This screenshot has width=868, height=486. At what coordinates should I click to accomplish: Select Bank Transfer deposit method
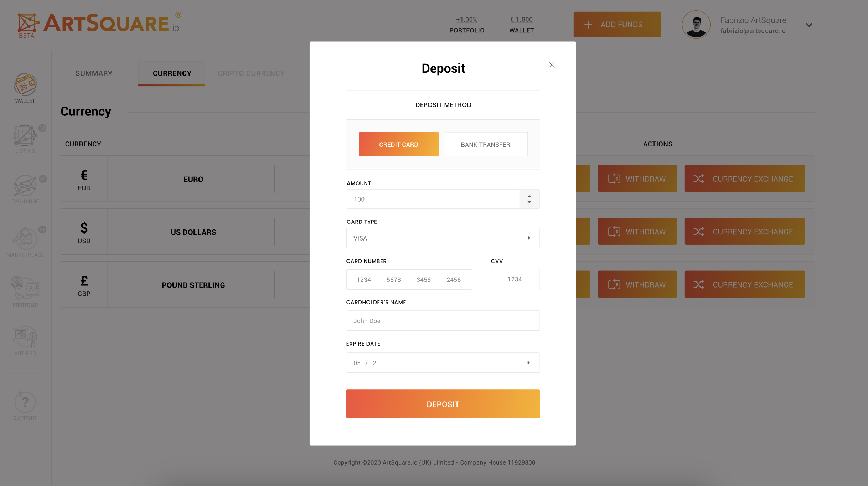click(486, 144)
